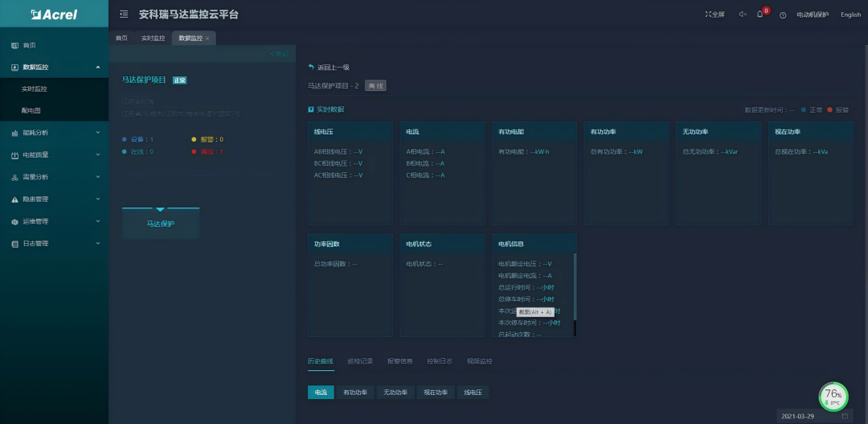Switch to the 报警信息 tab
The height and width of the screenshot is (424, 868).
pyautogui.click(x=399, y=361)
